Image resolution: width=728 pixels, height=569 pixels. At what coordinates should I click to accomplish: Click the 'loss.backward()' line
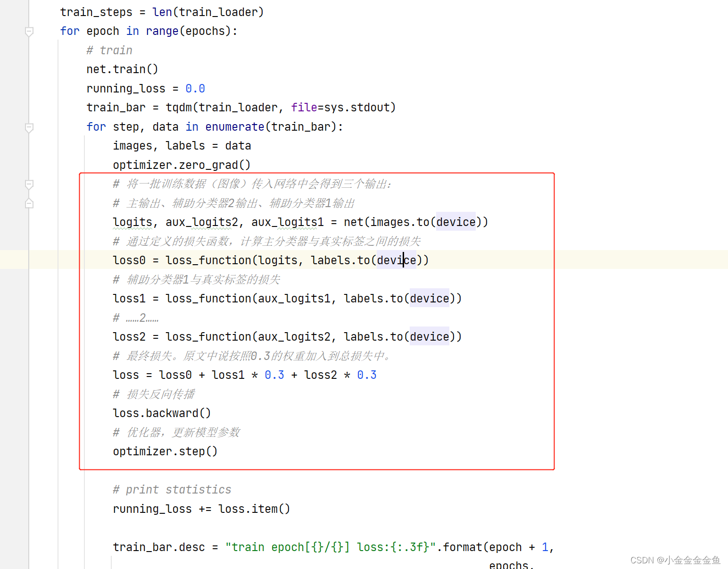(162, 413)
